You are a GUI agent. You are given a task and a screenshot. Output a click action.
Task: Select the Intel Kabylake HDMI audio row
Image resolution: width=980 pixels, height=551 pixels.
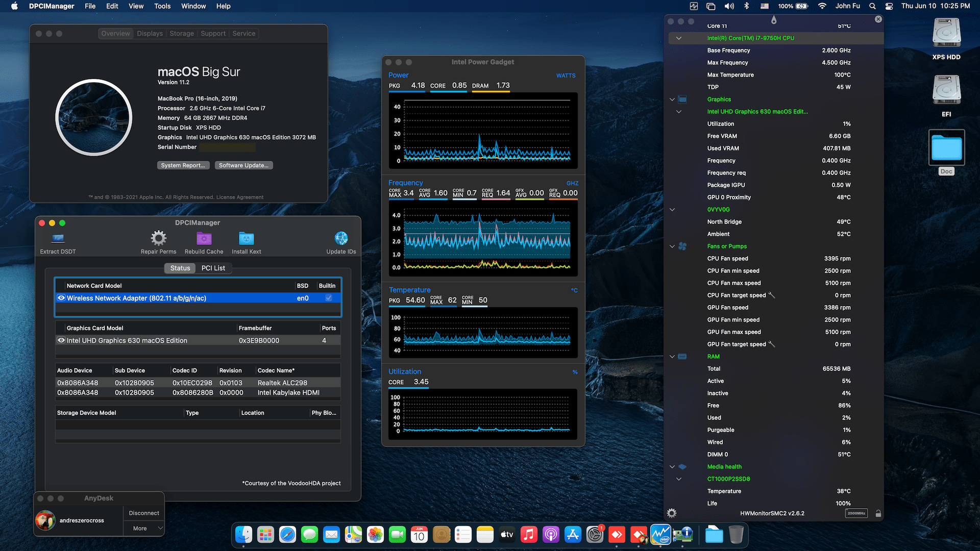pyautogui.click(x=198, y=392)
